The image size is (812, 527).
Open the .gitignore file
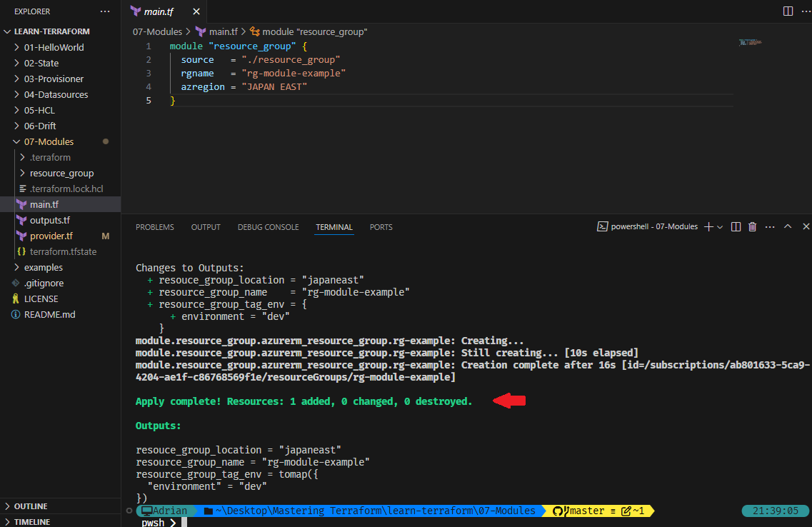[60, 283]
